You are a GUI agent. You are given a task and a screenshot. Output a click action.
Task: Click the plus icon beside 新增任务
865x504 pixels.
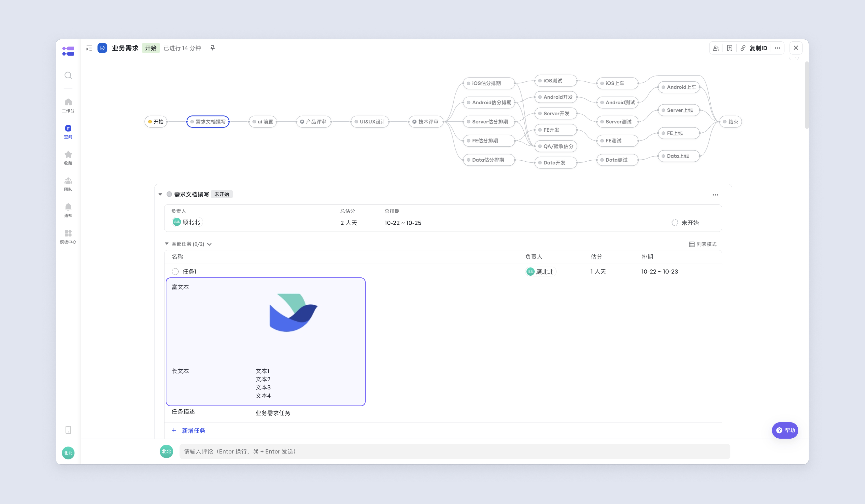tap(174, 430)
